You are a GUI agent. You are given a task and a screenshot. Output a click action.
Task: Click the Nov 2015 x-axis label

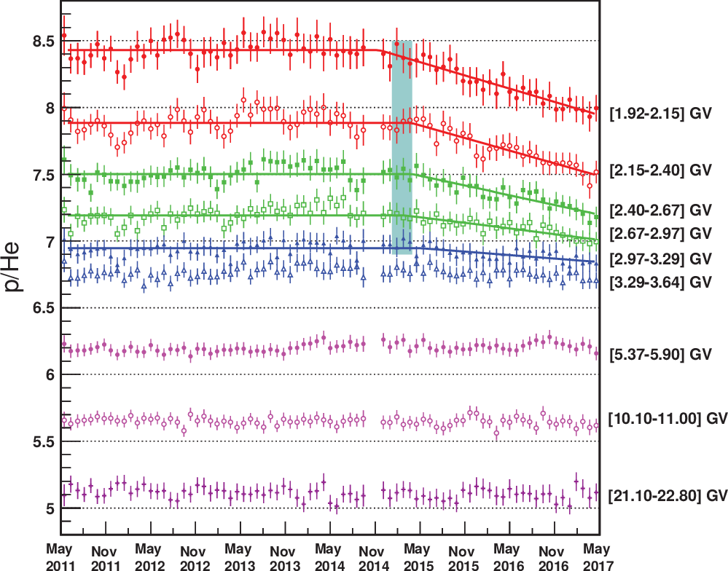(x=463, y=558)
